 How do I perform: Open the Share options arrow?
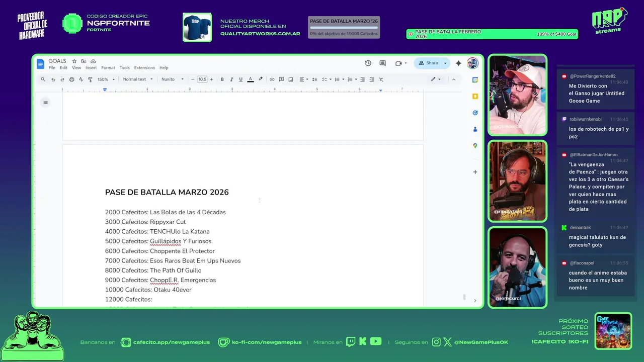(x=445, y=63)
